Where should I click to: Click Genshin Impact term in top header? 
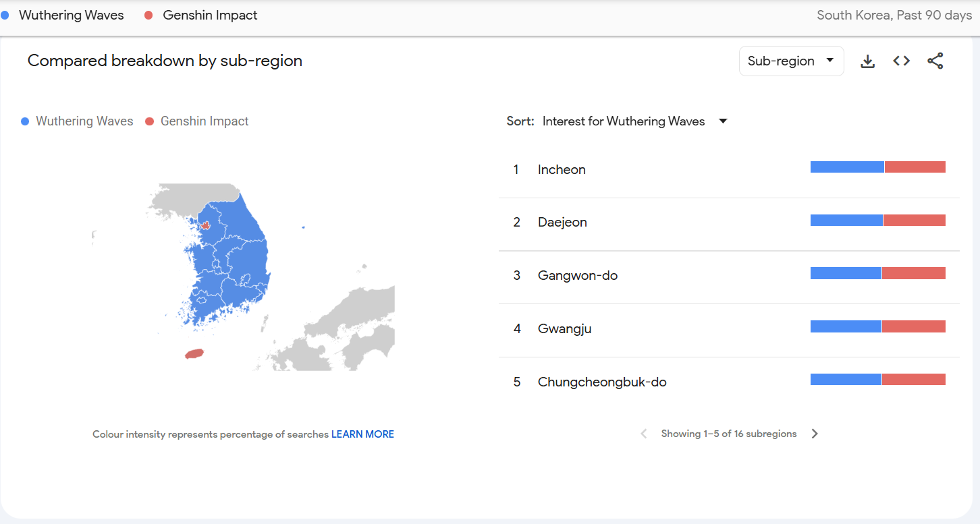(x=210, y=15)
